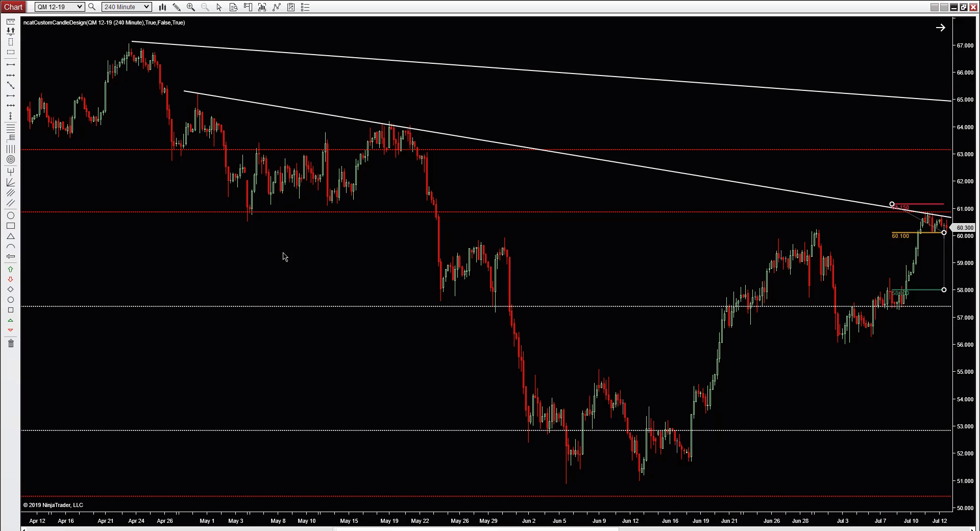980x531 pixels.
Task: Toggle the Data Box display
Action: pyautogui.click(x=233, y=7)
